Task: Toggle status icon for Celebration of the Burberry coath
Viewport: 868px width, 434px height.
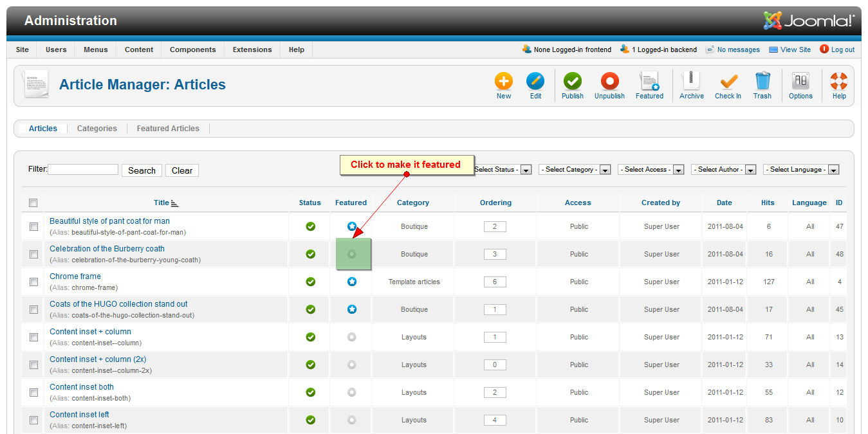Action: point(311,254)
